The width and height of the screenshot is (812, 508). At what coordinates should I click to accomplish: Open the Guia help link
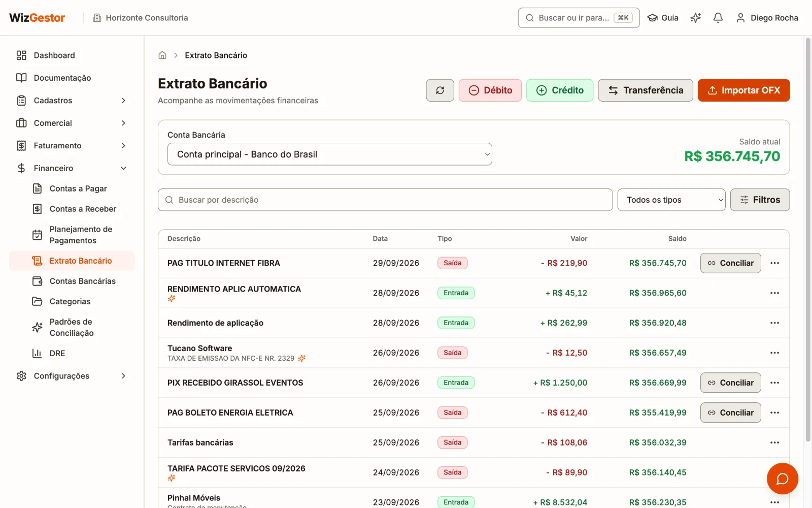pos(663,18)
